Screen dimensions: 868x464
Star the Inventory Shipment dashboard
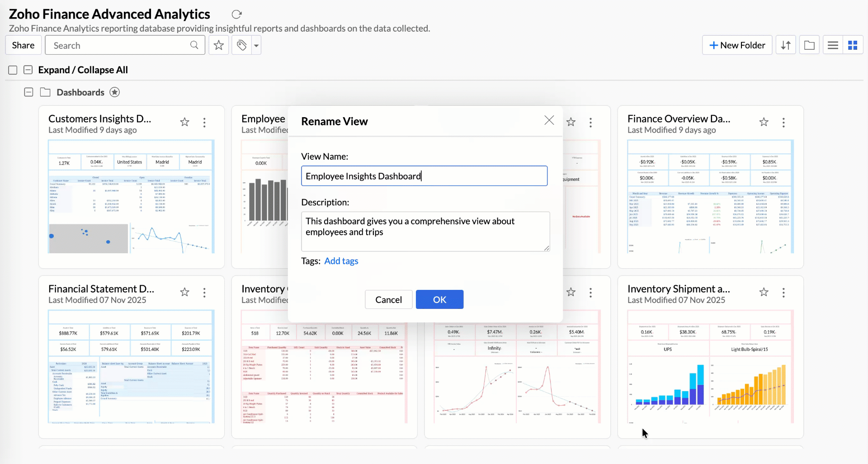764,292
